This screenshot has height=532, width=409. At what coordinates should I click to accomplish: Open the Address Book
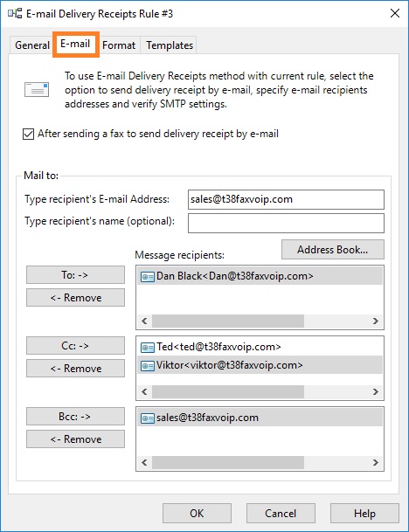[x=333, y=250]
